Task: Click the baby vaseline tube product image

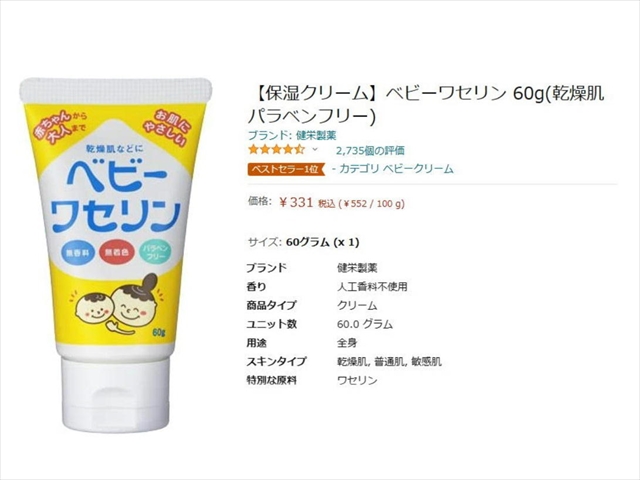Action: 116,255
